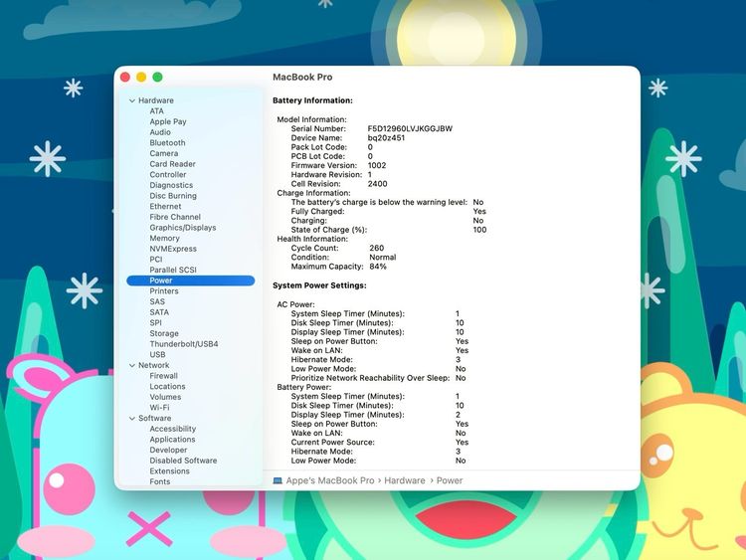Collapse the Network section disclosure triangle
Viewport: 746px width, 560px height.
point(131,365)
